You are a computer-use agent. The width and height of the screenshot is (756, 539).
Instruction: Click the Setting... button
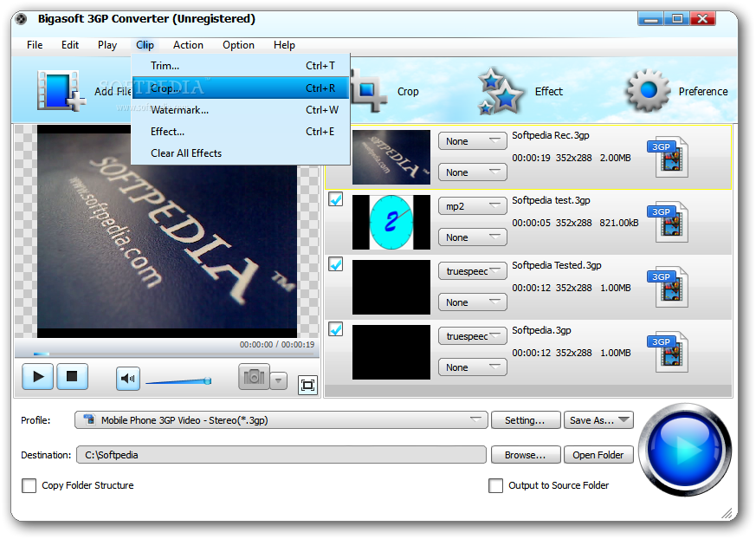[526, 419]
